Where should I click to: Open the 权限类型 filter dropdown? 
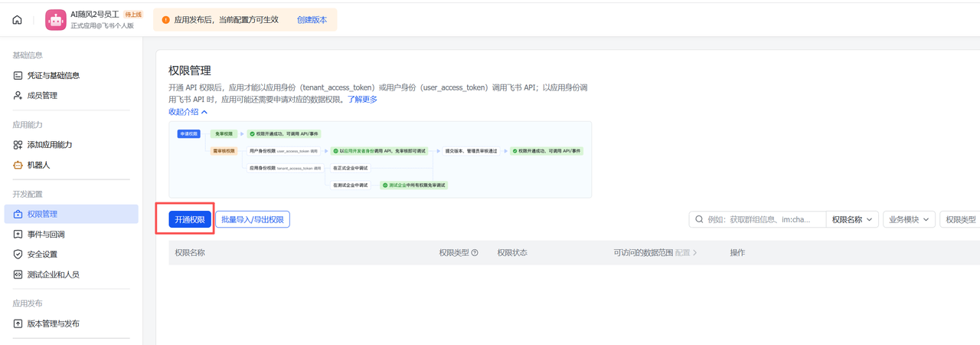961,219
